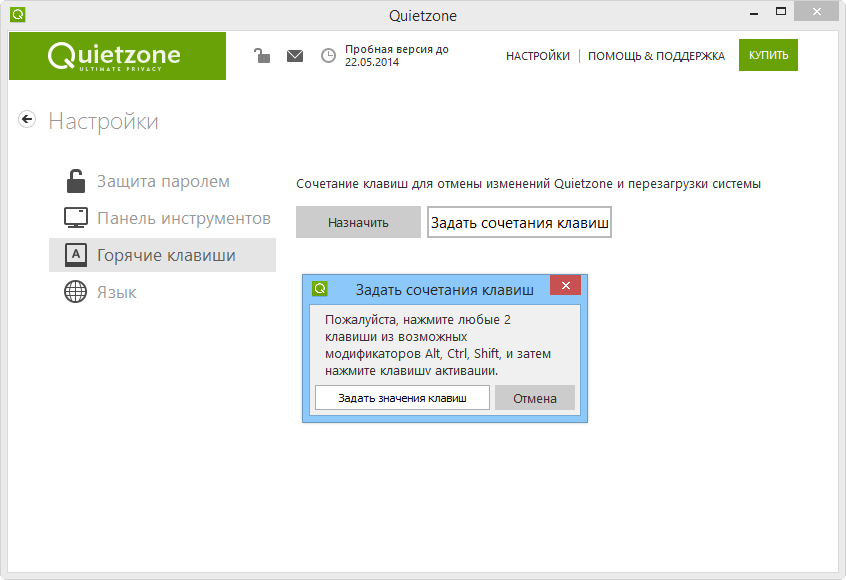The width and height of the screenshot is (846, 580).
Task: Open the envelope mail icon
Action: tap(295, 56)
